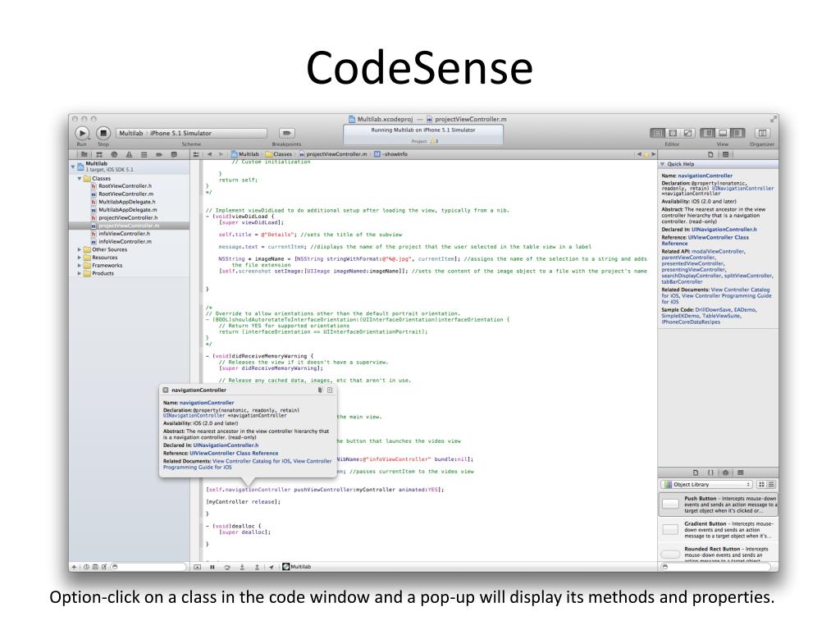This screenshot has width=840, height=630.
Task: Toggle the Utilities pane view button
Action: pos(737,133)
